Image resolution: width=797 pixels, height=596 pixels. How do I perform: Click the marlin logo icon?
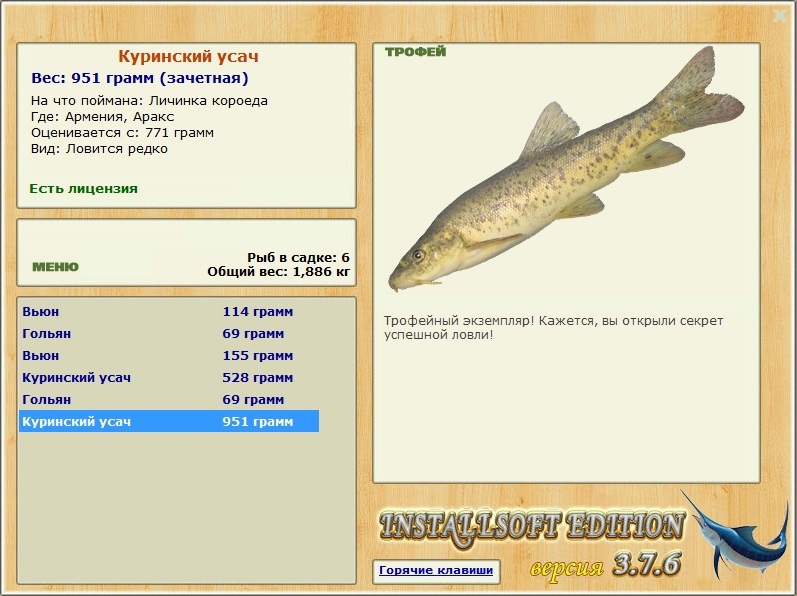tap(733, 535)
